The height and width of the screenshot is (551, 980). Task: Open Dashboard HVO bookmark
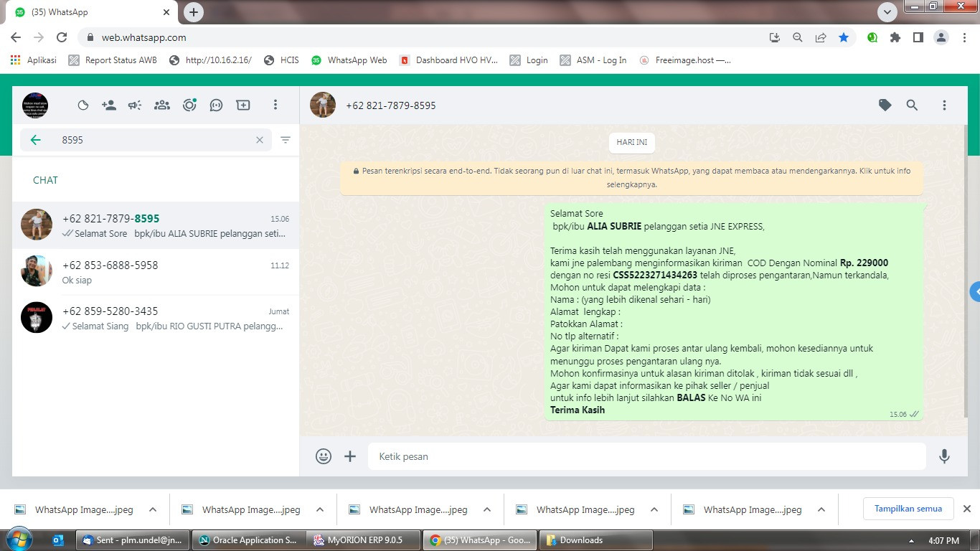(449, 60)
